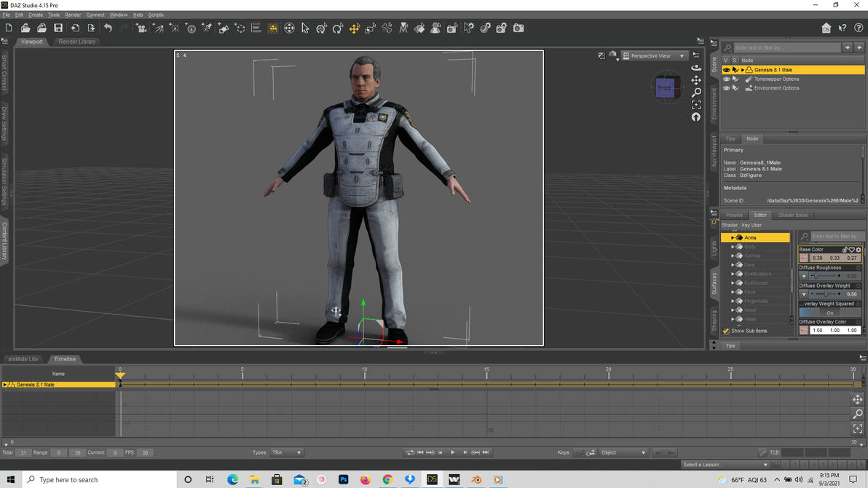Switch to the Presets tab in Surfaces

tap(734, 215)
